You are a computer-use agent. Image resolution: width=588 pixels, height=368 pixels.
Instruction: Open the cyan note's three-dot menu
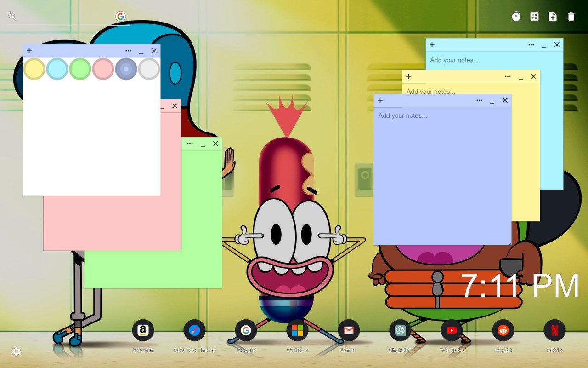coord(531,45)
